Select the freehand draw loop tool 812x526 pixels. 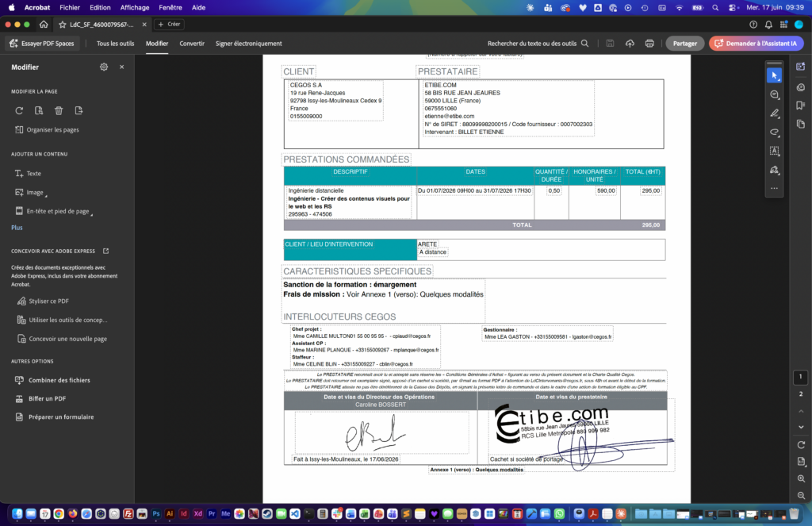[x=774, y=132]
